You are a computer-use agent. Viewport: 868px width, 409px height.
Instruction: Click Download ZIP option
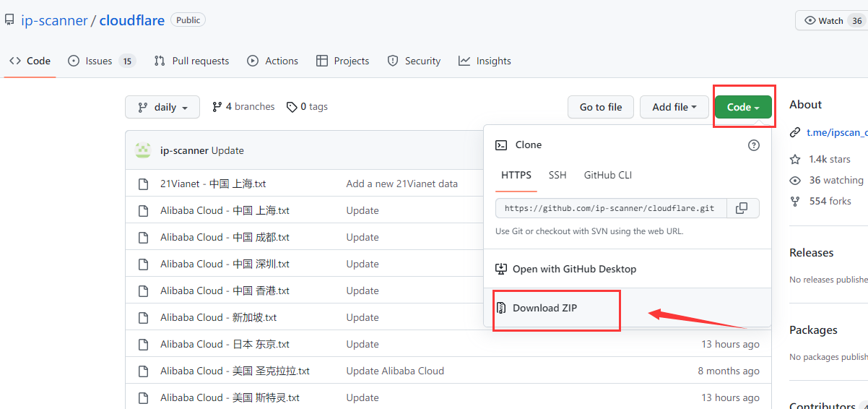(x=544, y=308)
